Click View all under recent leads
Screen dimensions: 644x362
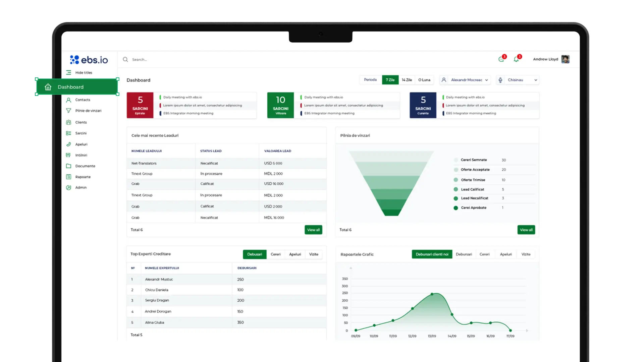click(313, 230)
